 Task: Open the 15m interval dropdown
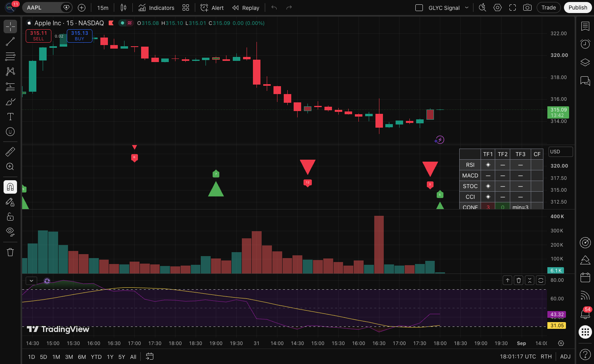pos(103,8)
